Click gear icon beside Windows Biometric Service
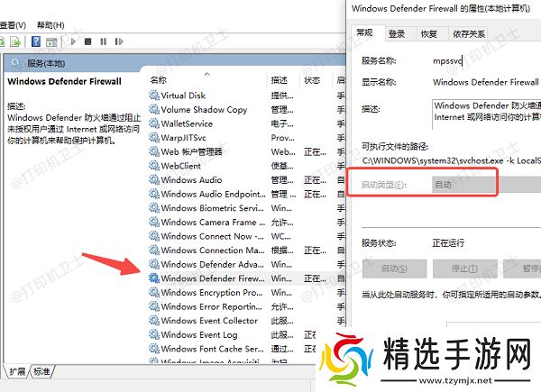The height and width of the screenshot is (392, 541). click(154, 208)
